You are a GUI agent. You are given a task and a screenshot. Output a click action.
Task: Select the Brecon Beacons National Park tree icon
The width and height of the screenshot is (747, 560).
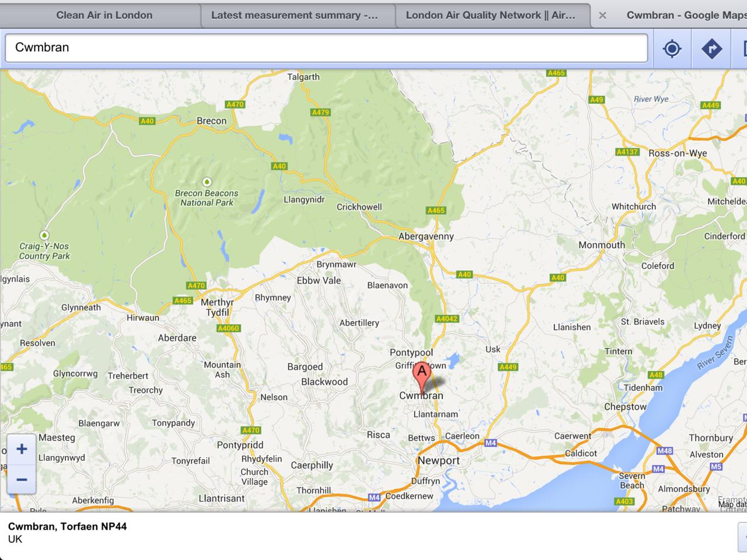pyautogui.click(x=207, y=182)
